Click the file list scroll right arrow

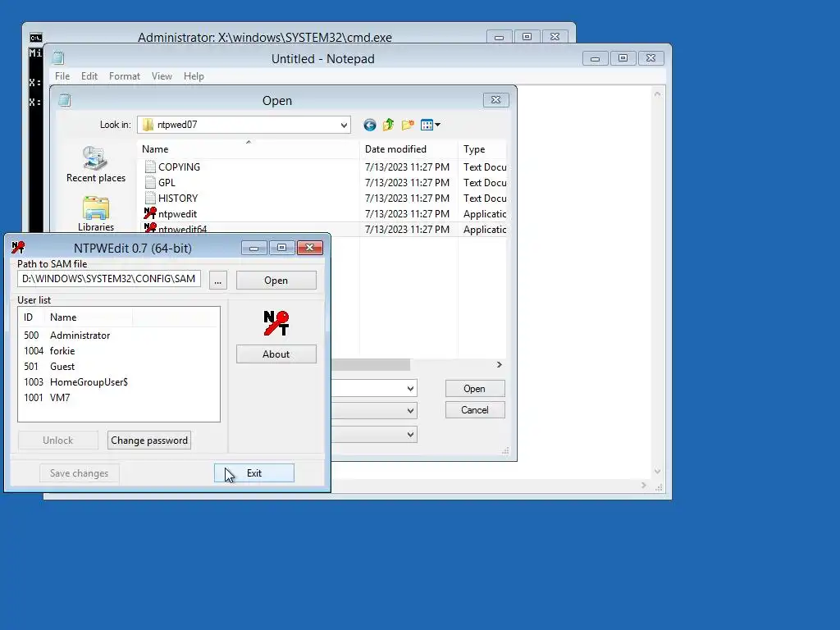point(500,365)
